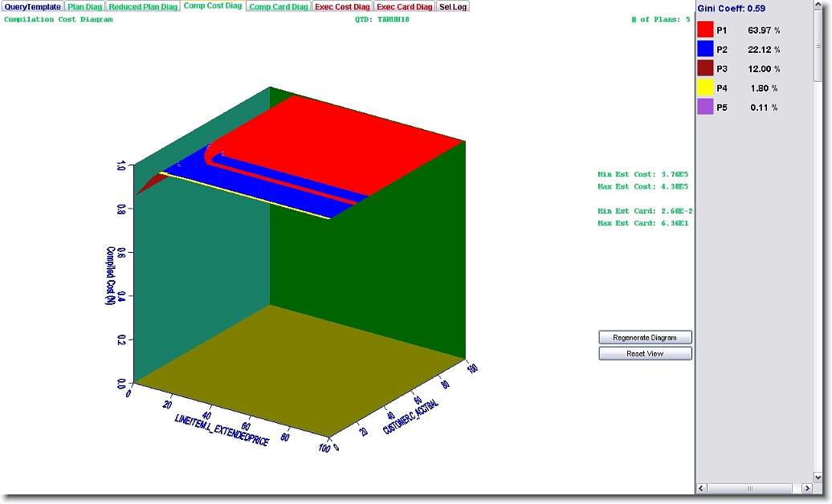Switch to the Exec Card Diag tab

[405, 6]
